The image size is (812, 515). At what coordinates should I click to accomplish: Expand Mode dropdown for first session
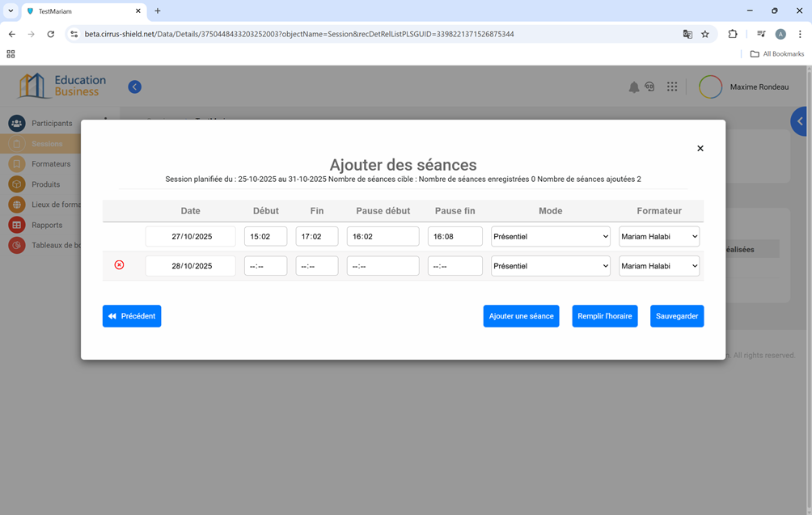coord(550,236)
